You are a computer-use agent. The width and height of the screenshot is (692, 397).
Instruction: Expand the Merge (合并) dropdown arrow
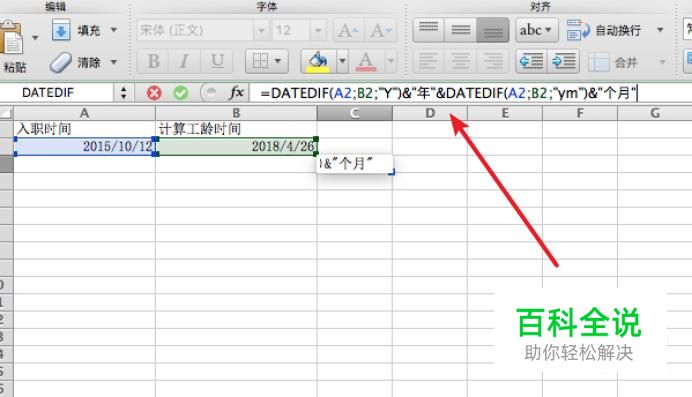point(662,62)
